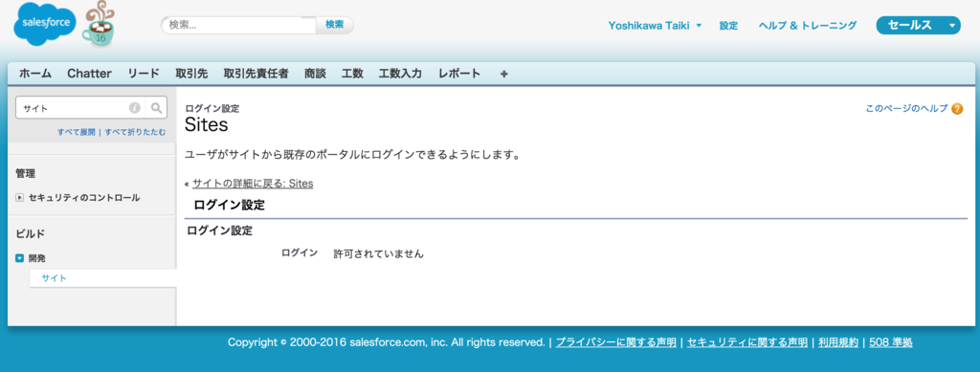Screen dimensions: 980x372
Task: Click the coffee cup release mascot icon
Action: (x=99, y=24)
